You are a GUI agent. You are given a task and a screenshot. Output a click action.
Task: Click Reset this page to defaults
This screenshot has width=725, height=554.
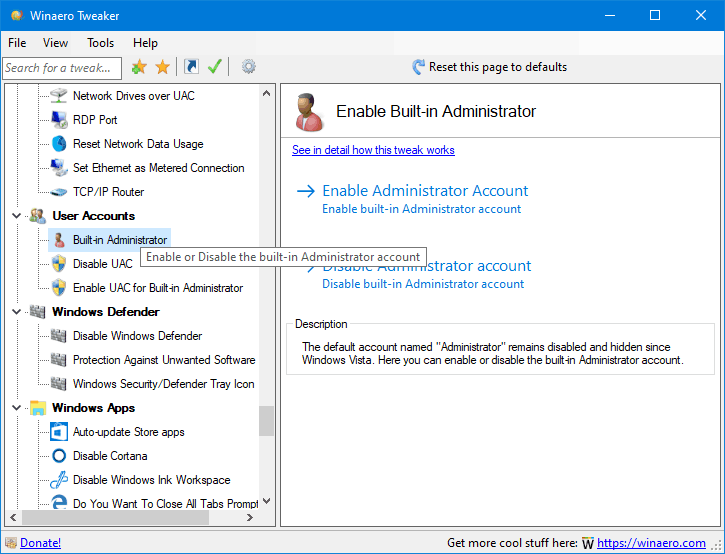coord(497,67)
